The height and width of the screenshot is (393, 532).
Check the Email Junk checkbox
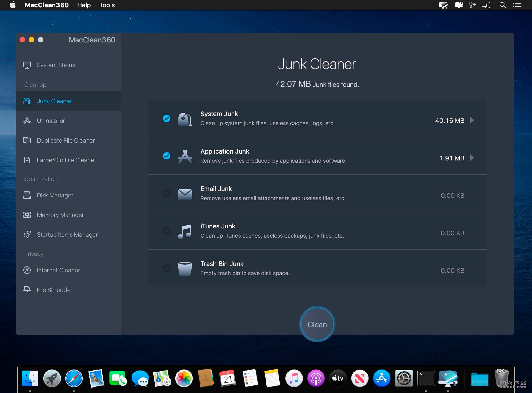(167, 193)
